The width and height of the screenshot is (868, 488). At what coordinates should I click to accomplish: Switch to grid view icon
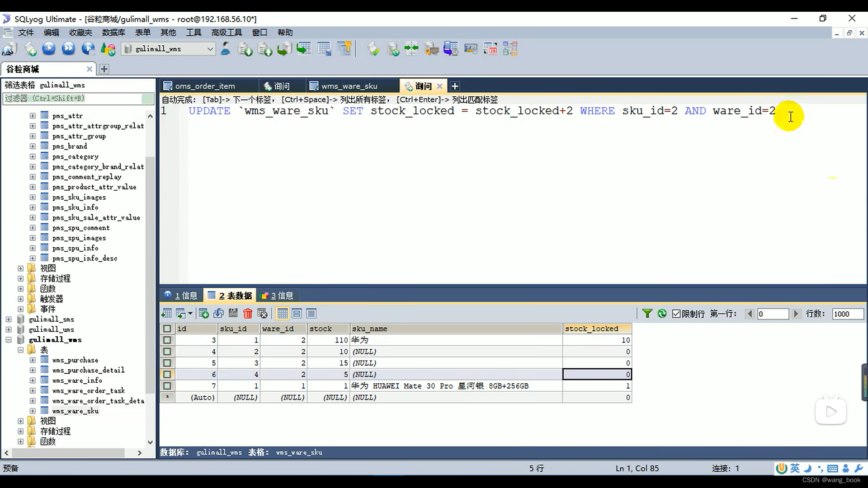(283, 314)
